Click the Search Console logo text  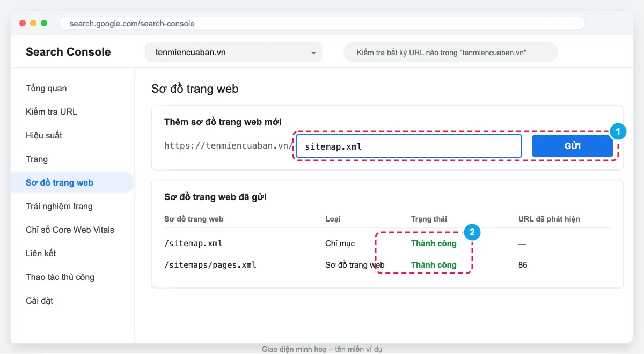coord(68,52)
